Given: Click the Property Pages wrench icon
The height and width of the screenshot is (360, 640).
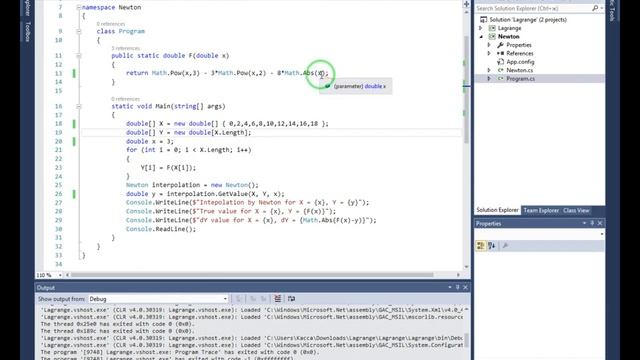Looking at the screenshot, I should click(505, 246).
